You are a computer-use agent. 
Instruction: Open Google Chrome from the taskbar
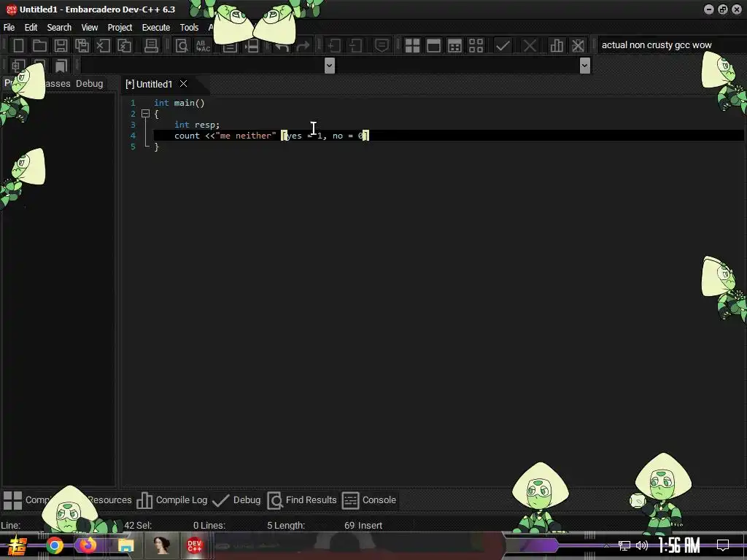click(55, 545)
